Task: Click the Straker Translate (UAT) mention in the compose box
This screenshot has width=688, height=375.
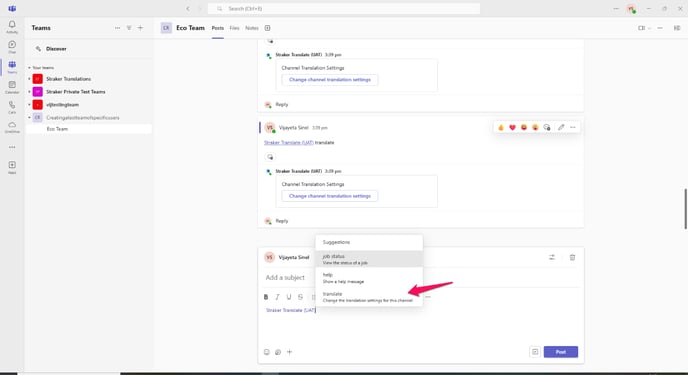Action: click(x=290, y=310)
